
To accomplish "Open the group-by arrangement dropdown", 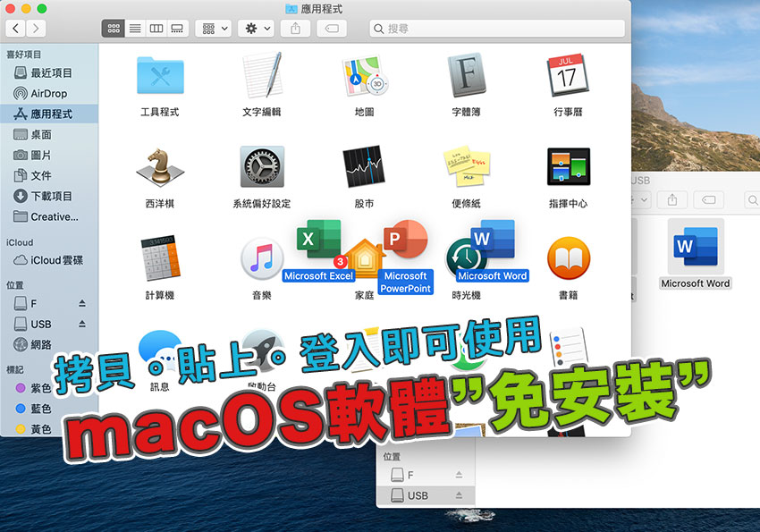I will [214, 29].
